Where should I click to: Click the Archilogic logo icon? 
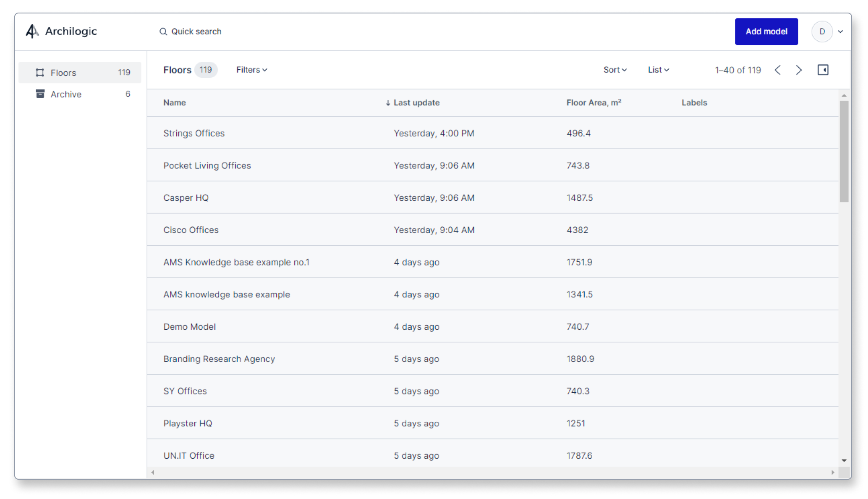coord(32,31)
